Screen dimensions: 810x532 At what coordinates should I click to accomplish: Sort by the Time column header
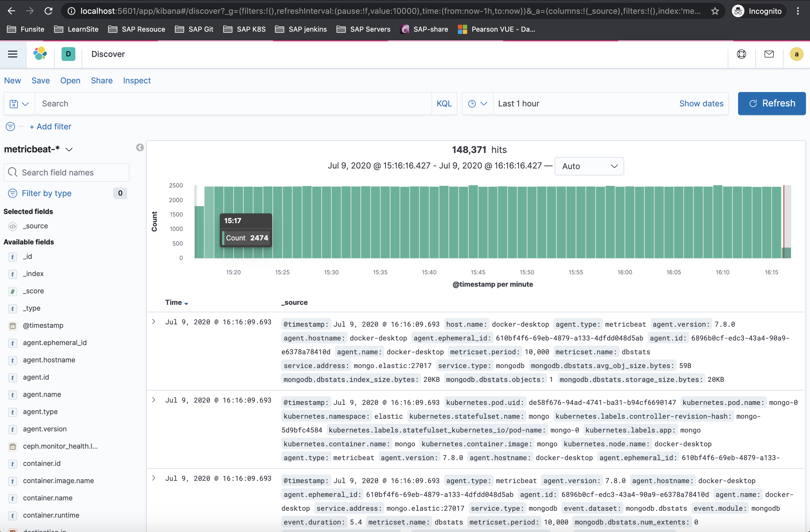(177, 303)
